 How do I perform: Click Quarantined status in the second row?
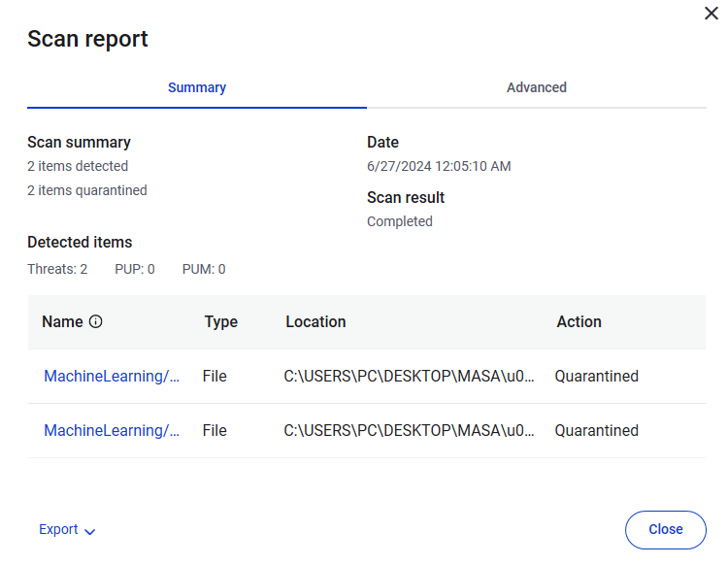tap(596, 431)
